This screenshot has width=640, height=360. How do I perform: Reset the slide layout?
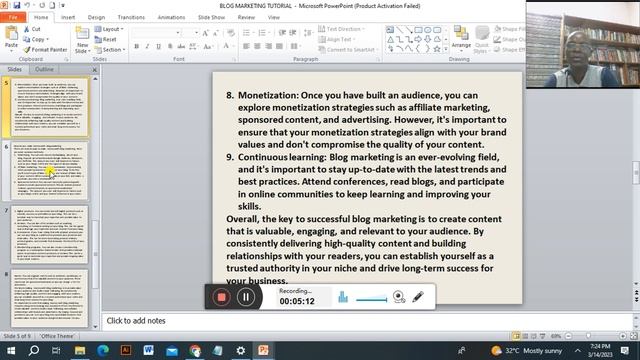pos(106,39)
